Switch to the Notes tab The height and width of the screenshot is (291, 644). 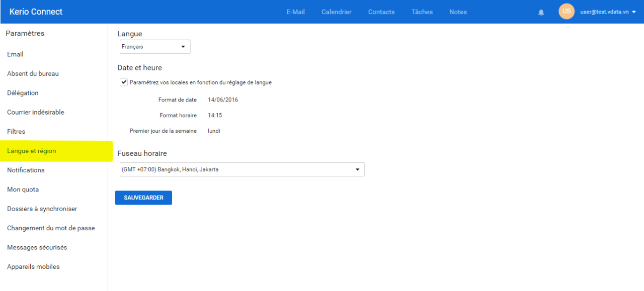458,12
